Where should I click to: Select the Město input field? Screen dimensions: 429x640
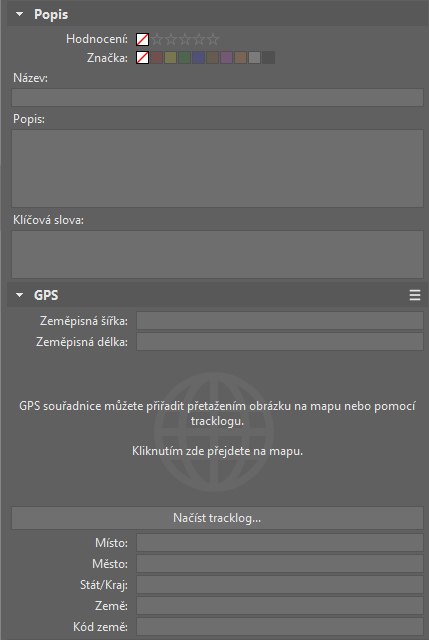(x=280, y=564)
